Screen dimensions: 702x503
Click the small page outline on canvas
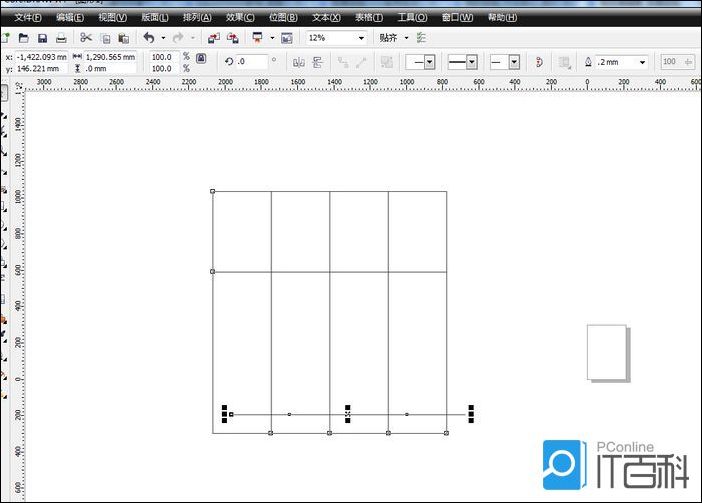(x=607, y=352)
